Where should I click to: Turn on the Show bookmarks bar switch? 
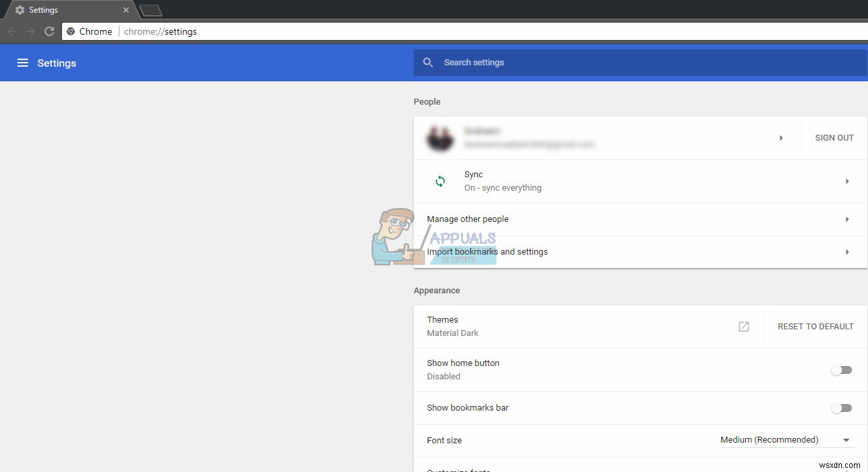point(841,408)
